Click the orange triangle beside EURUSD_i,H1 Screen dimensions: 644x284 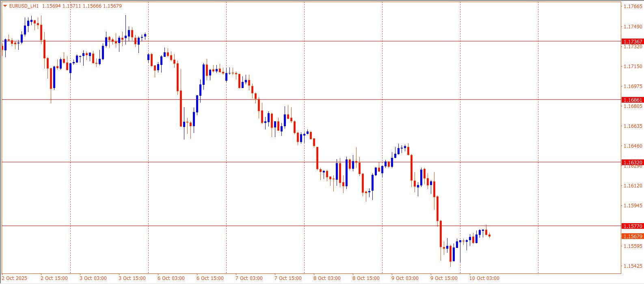tap(5, 6)
